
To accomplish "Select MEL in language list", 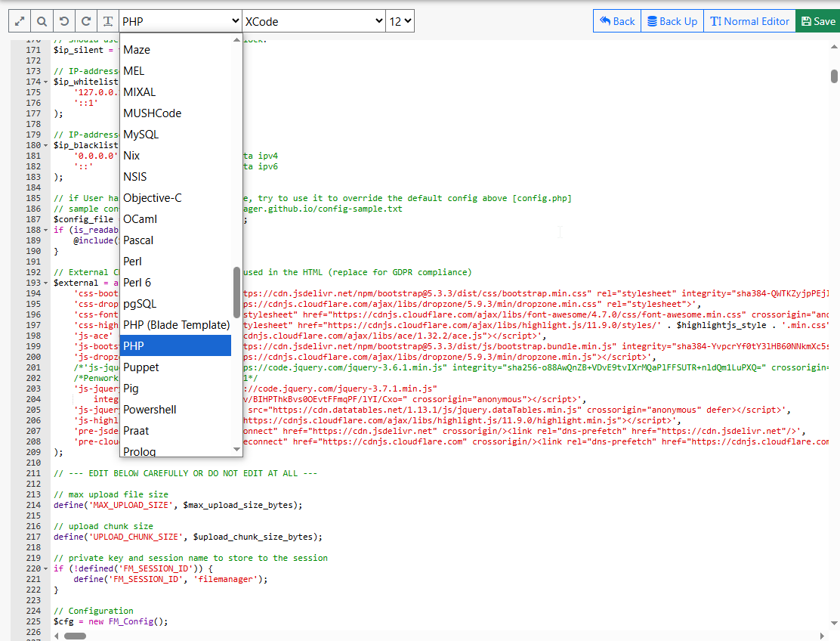I will [x=176, y=71].
